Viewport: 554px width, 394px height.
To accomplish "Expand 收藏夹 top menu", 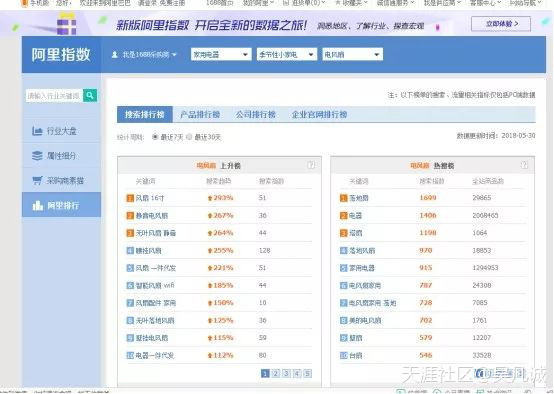I will [x=352, y=3].
